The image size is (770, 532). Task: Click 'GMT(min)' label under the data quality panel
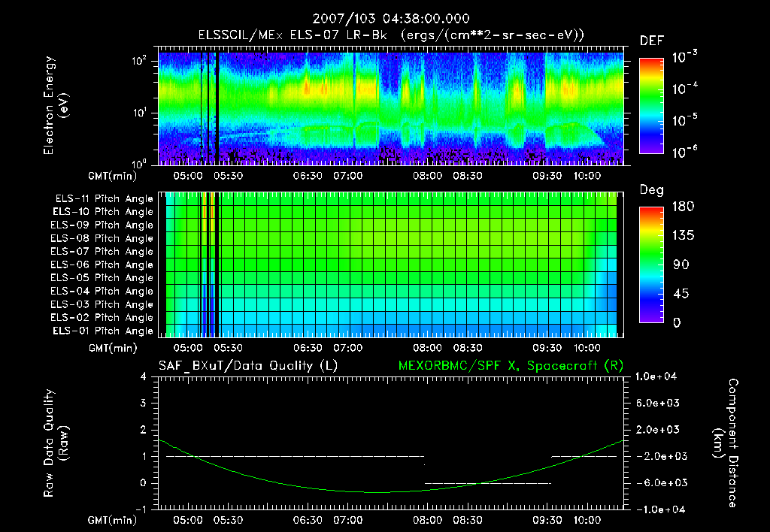click(x=113, y=521)
